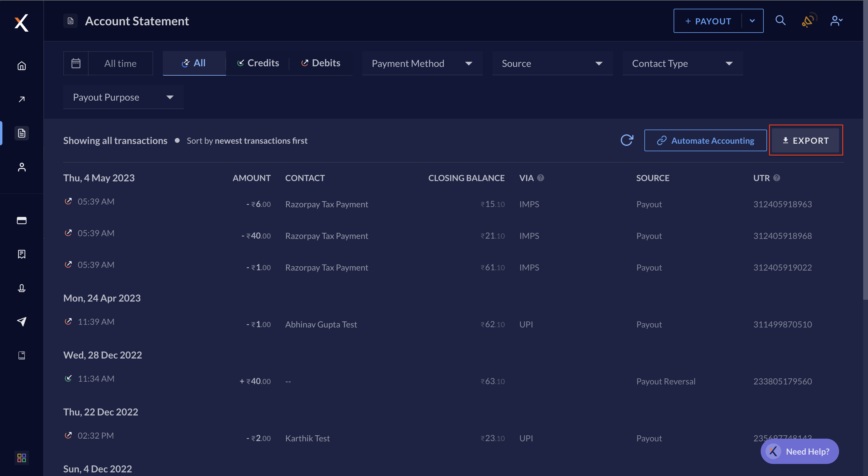Expand the Source filter dropdown
The height and width of the screenshot is (476, 868).
pyautogui.click(x=598, y=63)
